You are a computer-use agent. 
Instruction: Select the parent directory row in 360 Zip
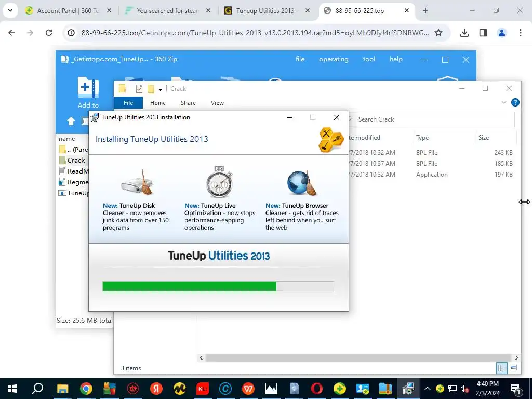coord(73,149)
